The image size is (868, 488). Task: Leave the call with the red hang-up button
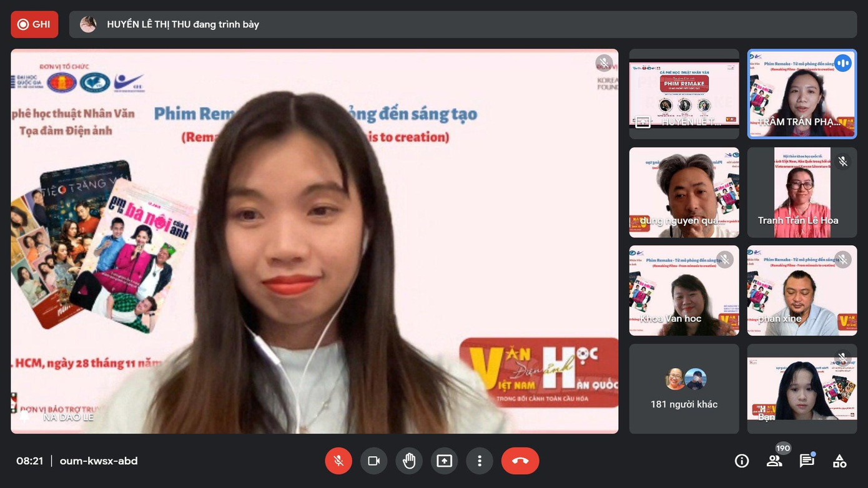pos(520,461)
